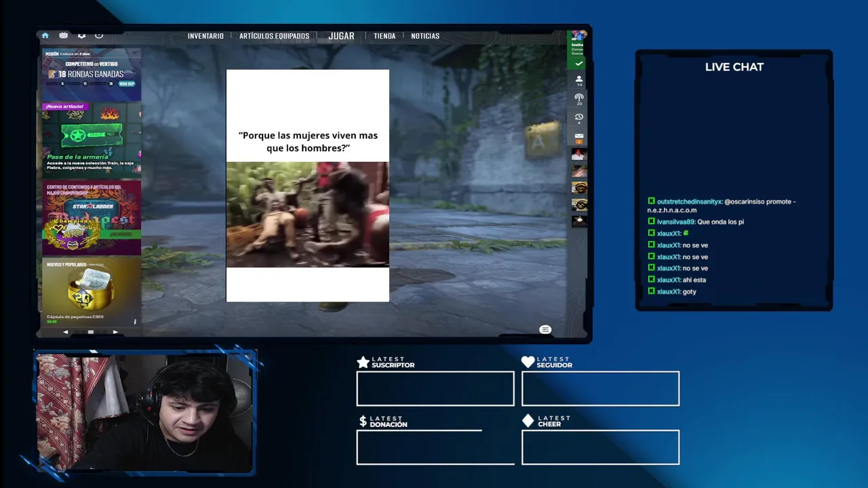The width and height of the screenshot is (868, 488).
Task: Select the Jugar tab
Action: [x=341, y=36]
